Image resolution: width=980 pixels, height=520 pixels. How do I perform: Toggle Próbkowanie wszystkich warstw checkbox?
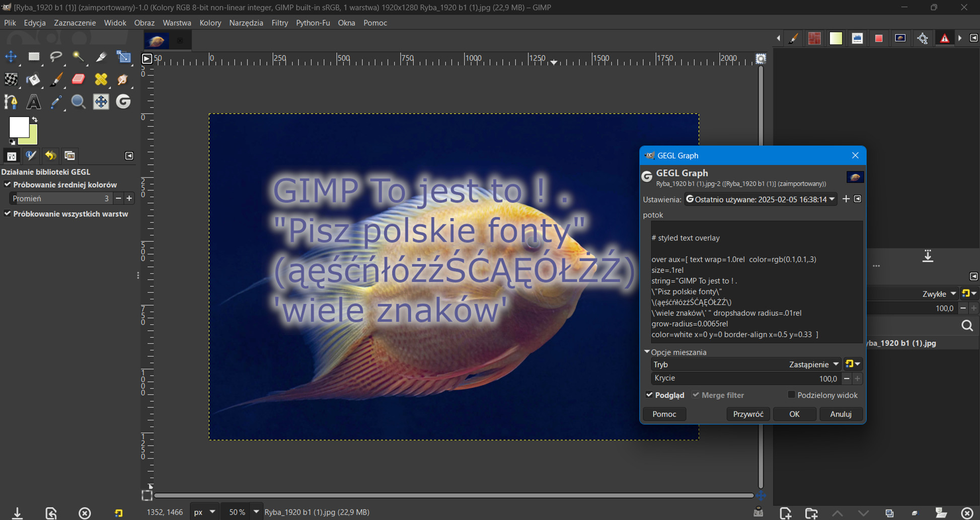point(8,214)
